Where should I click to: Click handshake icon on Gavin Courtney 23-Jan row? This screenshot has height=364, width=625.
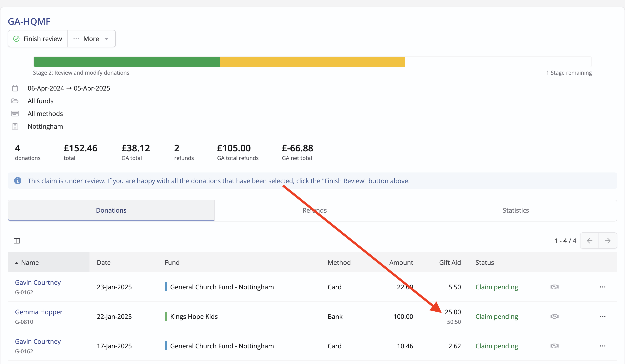pyautogui.click(x=554, y=287)
